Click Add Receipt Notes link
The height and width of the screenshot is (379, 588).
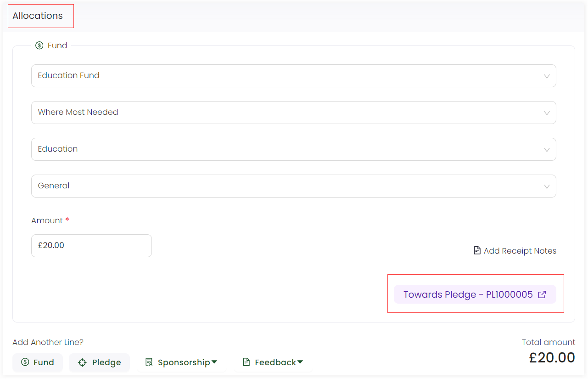point(515,251)
